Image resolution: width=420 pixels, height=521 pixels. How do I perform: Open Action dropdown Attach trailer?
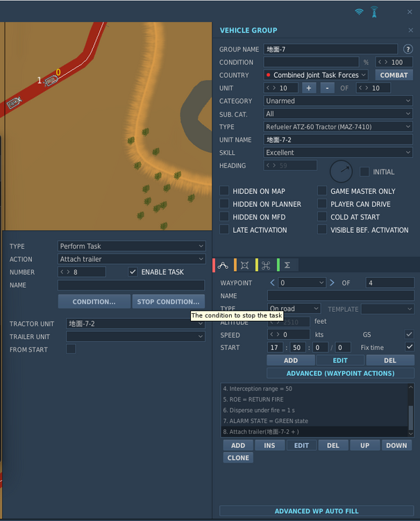131,259
